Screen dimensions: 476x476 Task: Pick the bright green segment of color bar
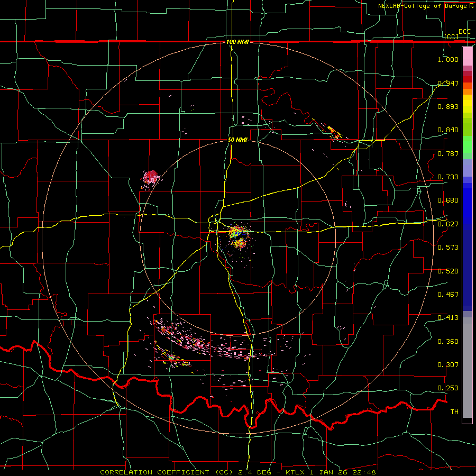[467, 144]
